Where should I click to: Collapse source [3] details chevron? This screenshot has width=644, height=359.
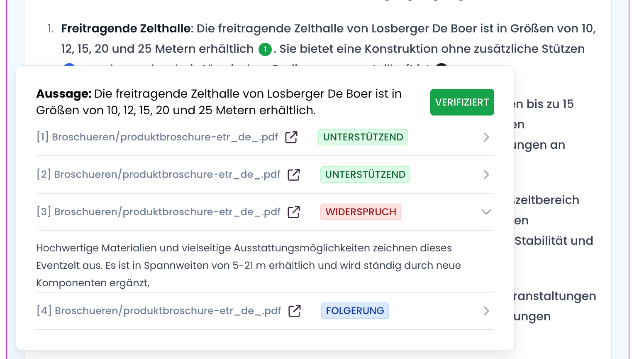486,212
